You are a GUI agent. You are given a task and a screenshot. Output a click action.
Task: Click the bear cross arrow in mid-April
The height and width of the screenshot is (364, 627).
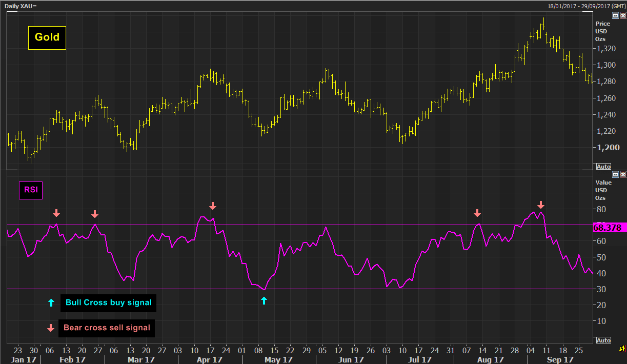(213, 206)
